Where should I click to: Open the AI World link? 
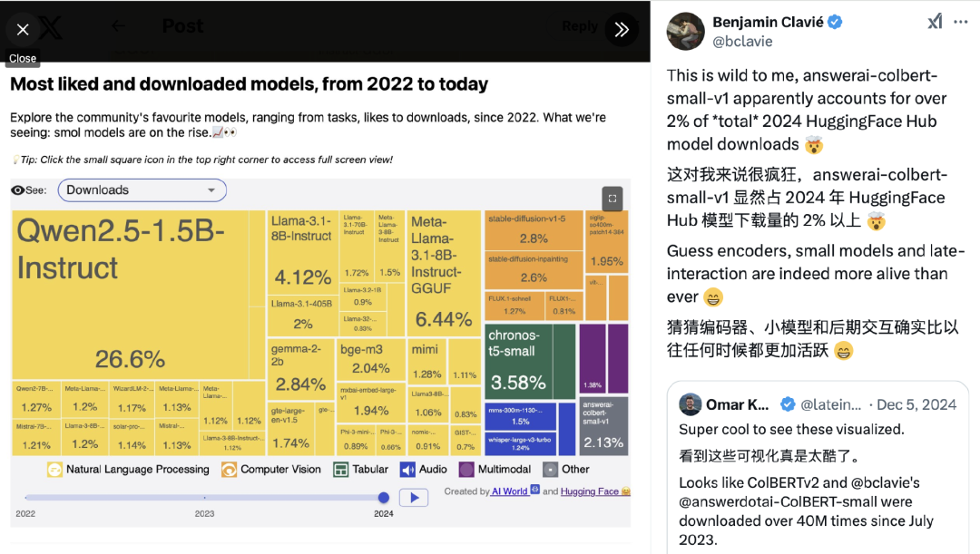coord(509,491)
